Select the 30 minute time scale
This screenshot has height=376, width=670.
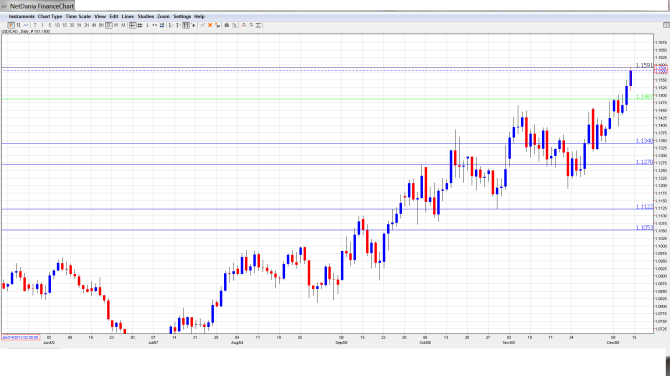pyautogui.click(x=72, y=25)
